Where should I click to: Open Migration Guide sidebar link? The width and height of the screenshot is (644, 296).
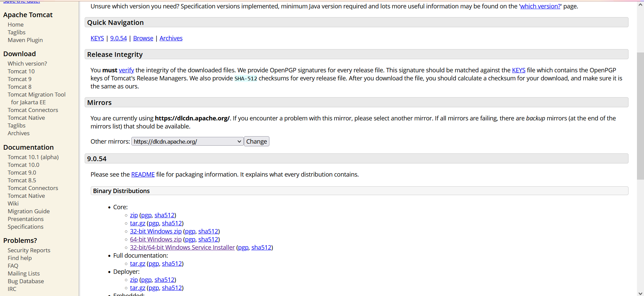(29, 211)
